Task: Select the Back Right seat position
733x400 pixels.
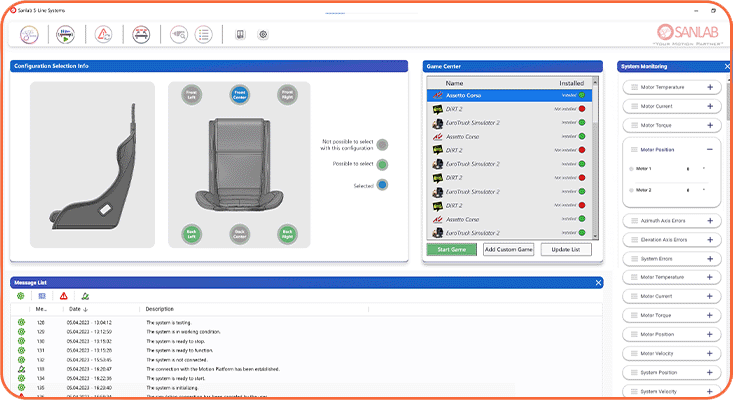Action: coord(287,234)
